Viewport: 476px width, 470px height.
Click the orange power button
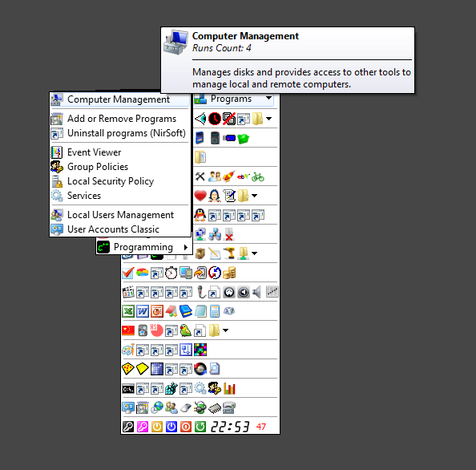[x=157, y=427]
